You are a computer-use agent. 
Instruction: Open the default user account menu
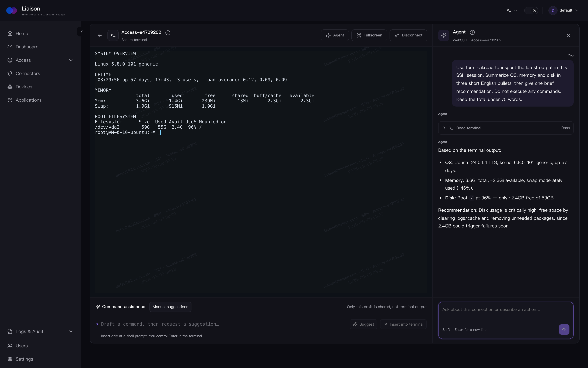point(563,11)
